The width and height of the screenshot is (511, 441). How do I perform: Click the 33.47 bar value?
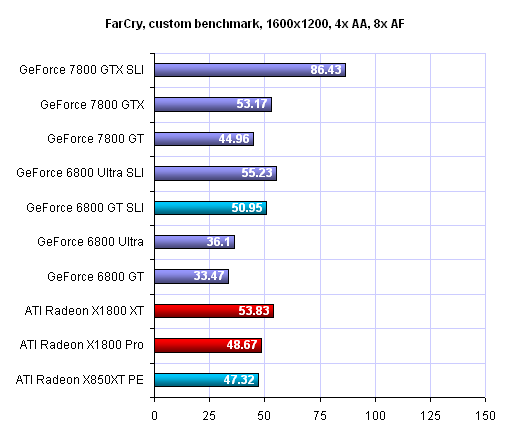pos(209,276)
